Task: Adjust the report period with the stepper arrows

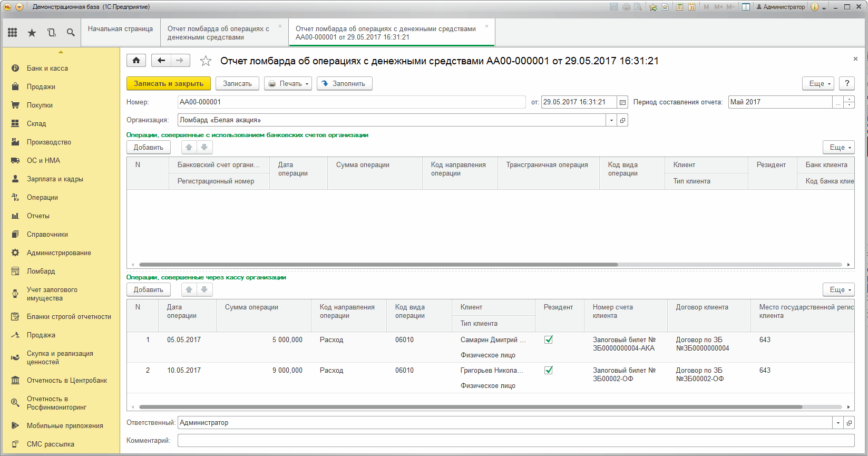Action: (x=849, y=102)
